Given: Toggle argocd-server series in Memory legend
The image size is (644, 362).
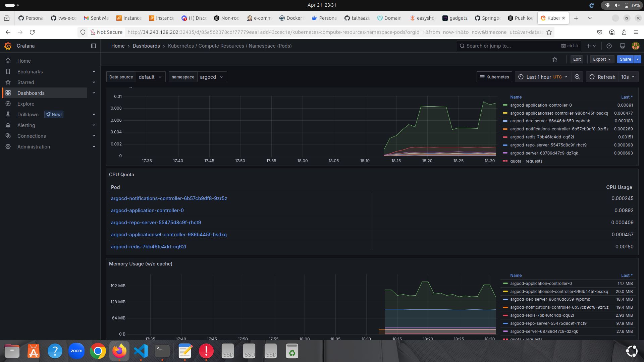Looking at the screenshot, I should [x=544, y=331].
